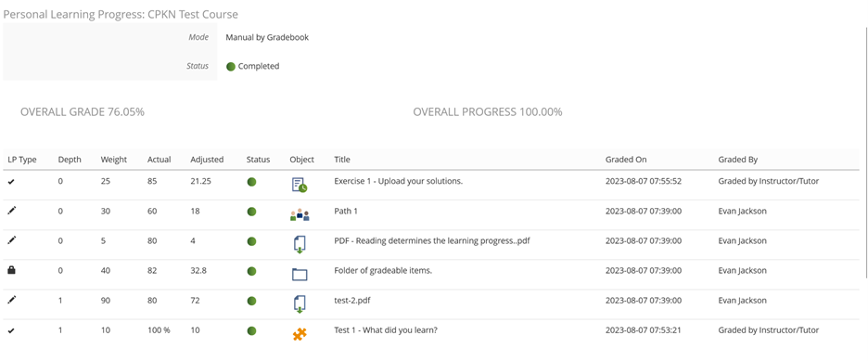Click the Adjusted column header
Screen dimensions: 868x361
click(x=207, y=160)
